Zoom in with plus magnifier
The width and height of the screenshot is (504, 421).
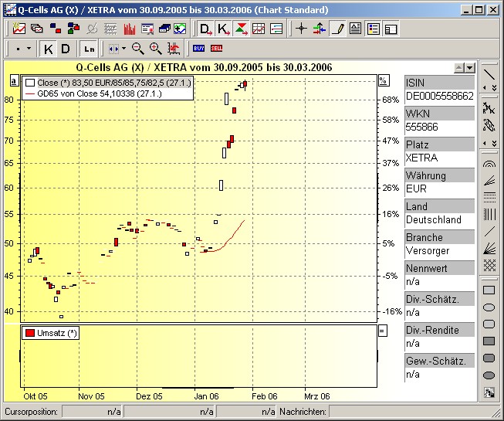point(156,49)
